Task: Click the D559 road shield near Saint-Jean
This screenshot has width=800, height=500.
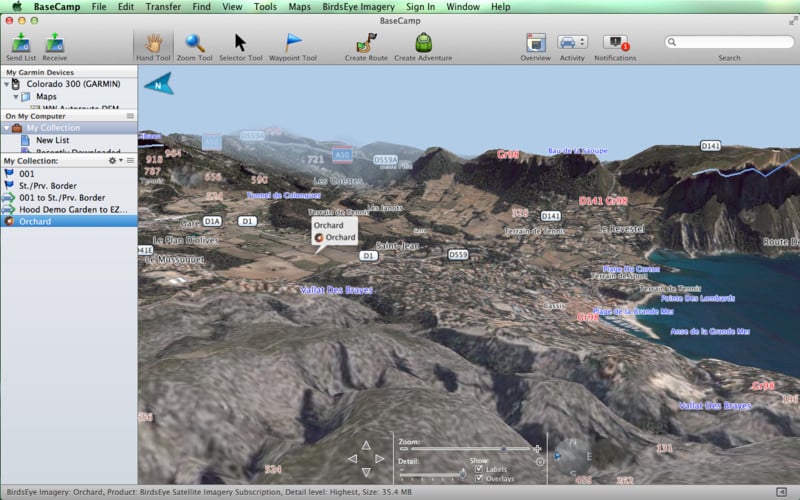Action: click(458, 255)
